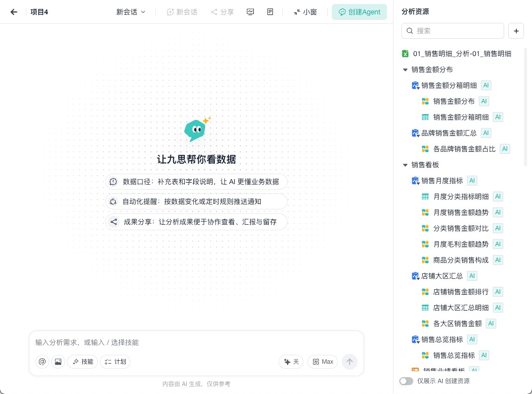Collapse the 销售看板 group
532x394 pixels.
(x=405, y=165)
